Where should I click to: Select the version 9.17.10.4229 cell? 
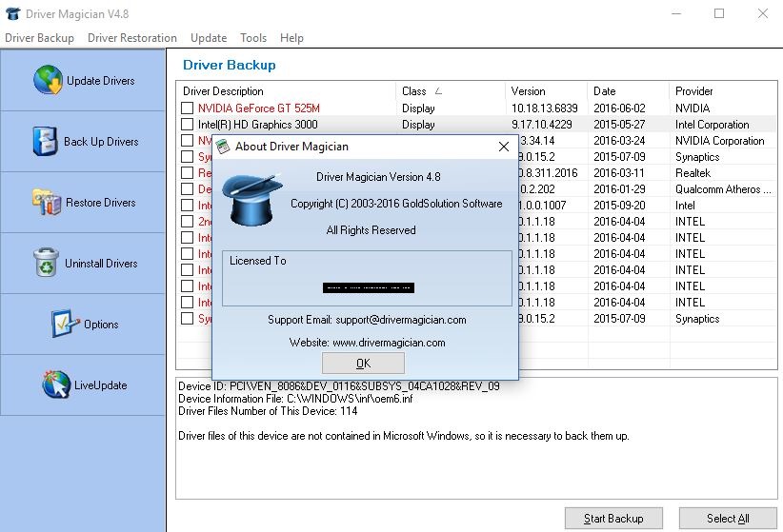pyautogui.click(x=542, y=125)
